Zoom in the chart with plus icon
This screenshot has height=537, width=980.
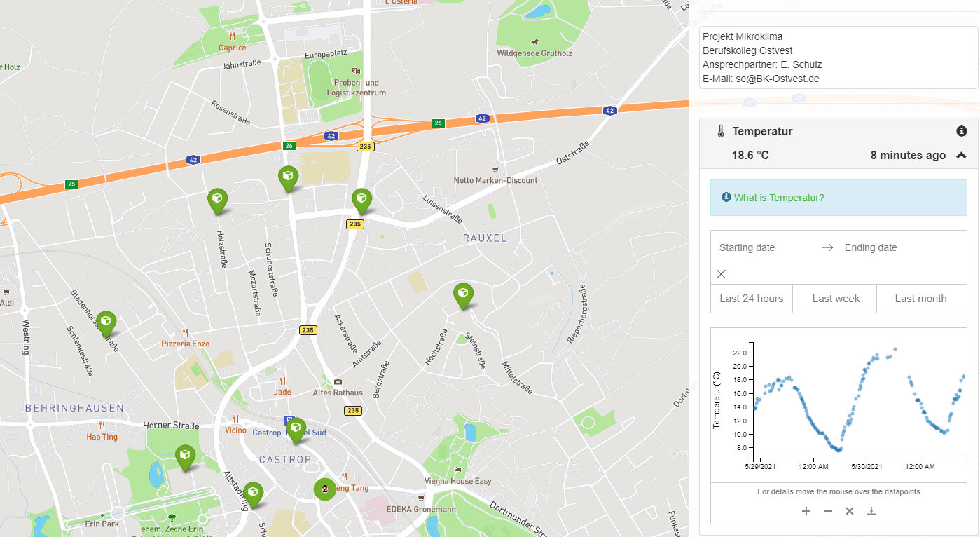click(x=806, y=511)
